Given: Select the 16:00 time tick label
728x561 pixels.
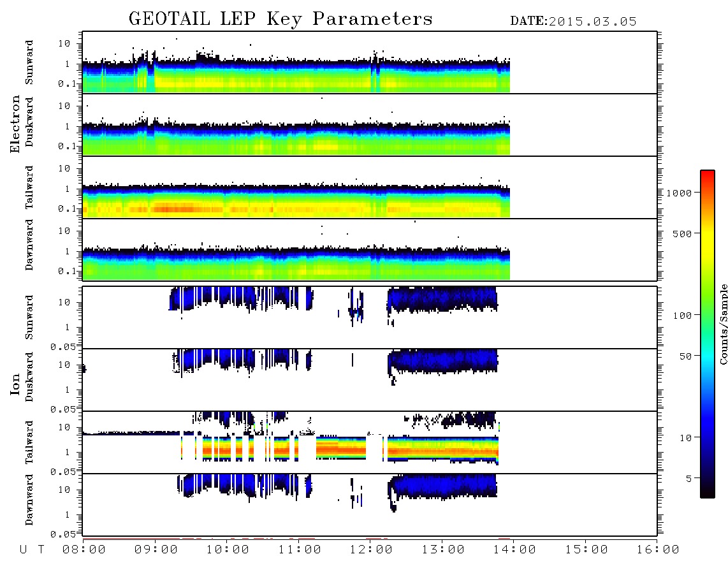Looking at the screenshot, I should pyautogui.click(x=658, y=550).
